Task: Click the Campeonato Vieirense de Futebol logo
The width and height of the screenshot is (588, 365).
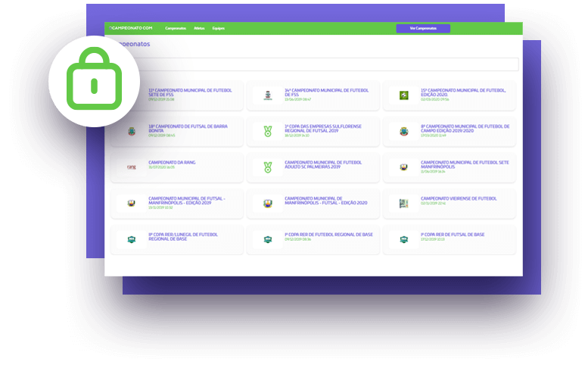Action: point(403,204)
